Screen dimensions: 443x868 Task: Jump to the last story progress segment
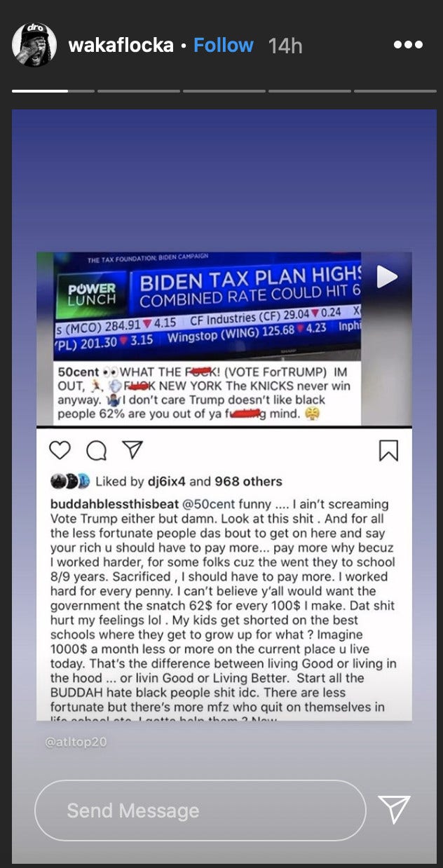coord(395,90)
